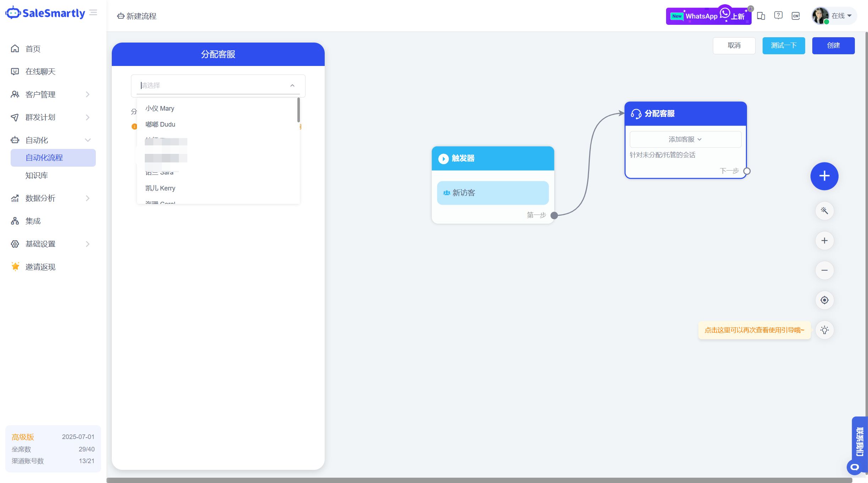Open the help question mark icon

pos(778,16)
